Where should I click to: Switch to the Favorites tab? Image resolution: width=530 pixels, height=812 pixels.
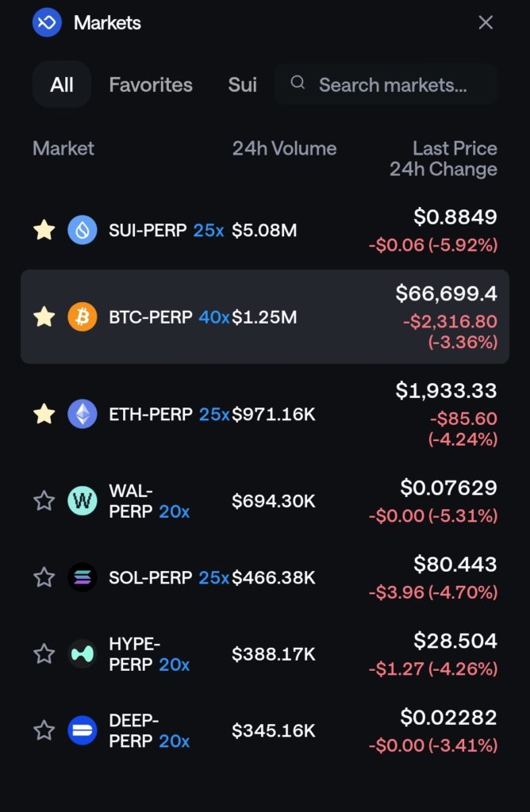(x=151, y=85)
